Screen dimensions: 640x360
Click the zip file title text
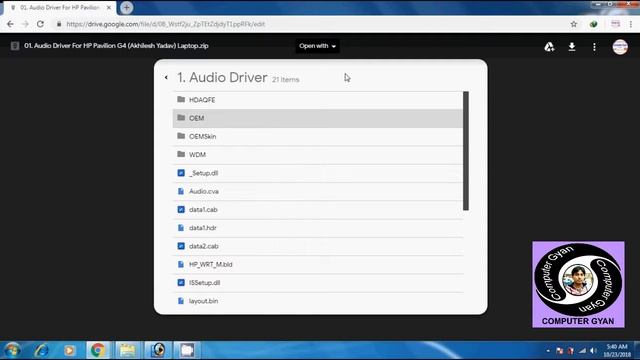116,46
